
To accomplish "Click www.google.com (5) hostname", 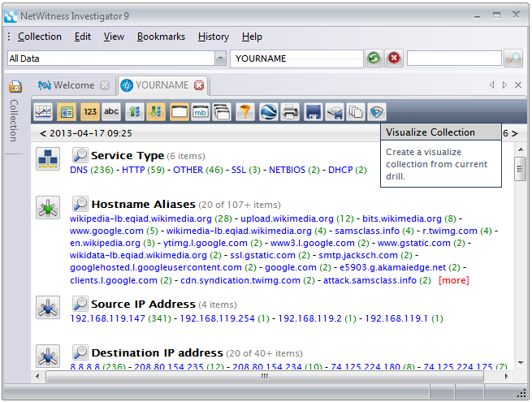I will pyautogui.click(x=114, y=231).
